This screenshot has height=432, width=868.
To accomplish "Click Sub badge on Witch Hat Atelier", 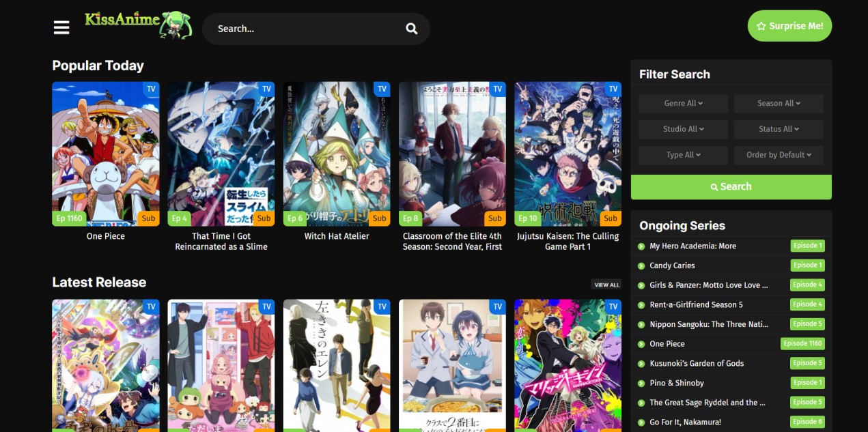I will click(x=379, y=218).
